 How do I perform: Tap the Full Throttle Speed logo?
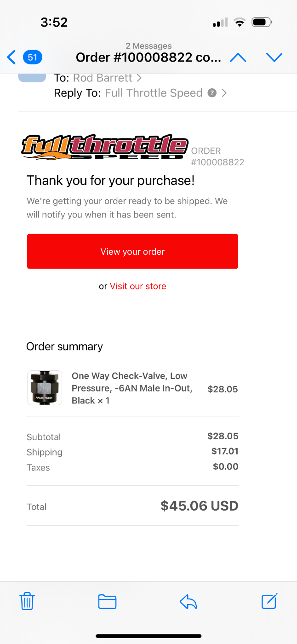[105, 147]
